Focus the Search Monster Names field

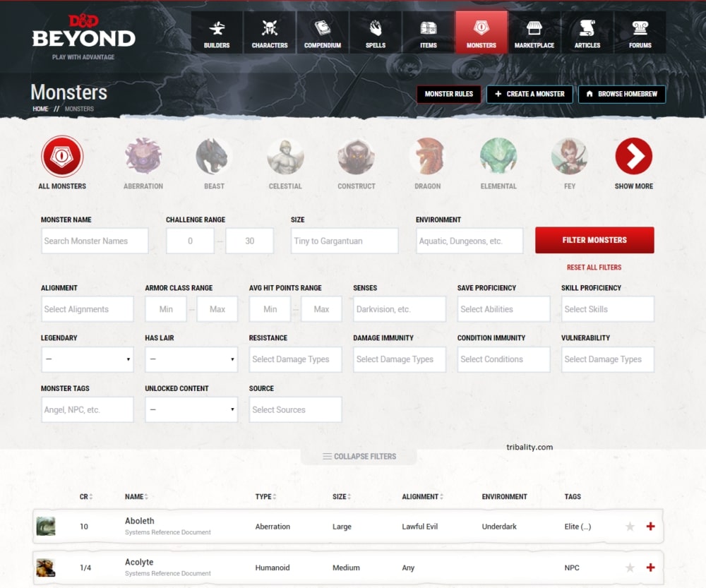tap(95, 241)
